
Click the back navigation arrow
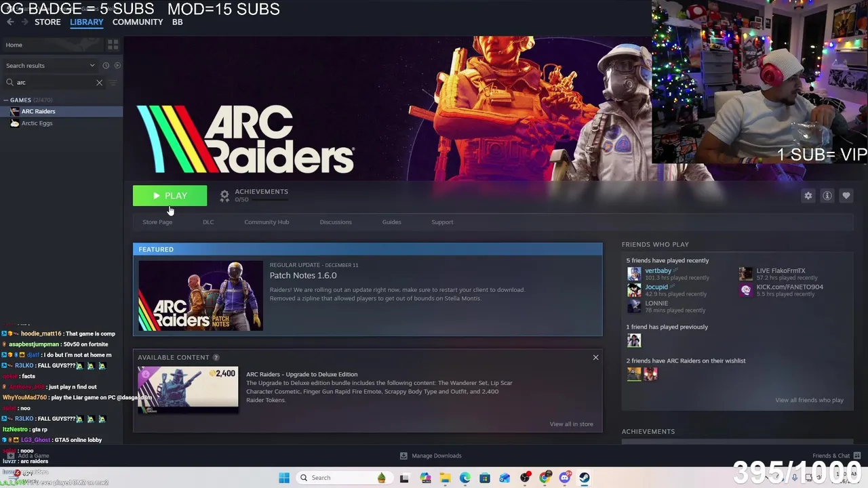click(x=10, y=22)
